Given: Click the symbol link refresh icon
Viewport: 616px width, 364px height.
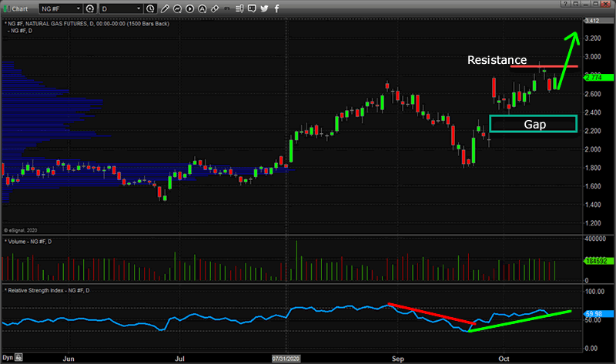Looking at the screenshot, I should click(91, 8).
